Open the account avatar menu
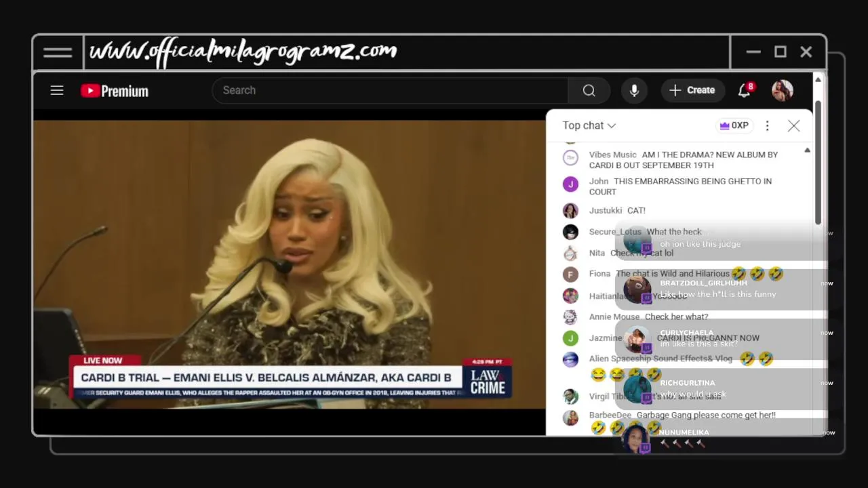The image size is (868, 488). pyautogui.click(x=783, y=91)
